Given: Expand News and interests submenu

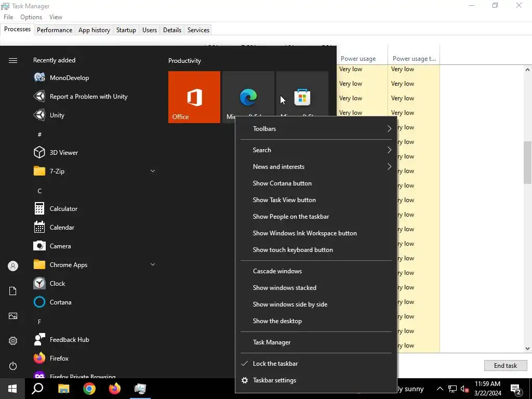Looking at the screenshot, I should coord(316,167).
